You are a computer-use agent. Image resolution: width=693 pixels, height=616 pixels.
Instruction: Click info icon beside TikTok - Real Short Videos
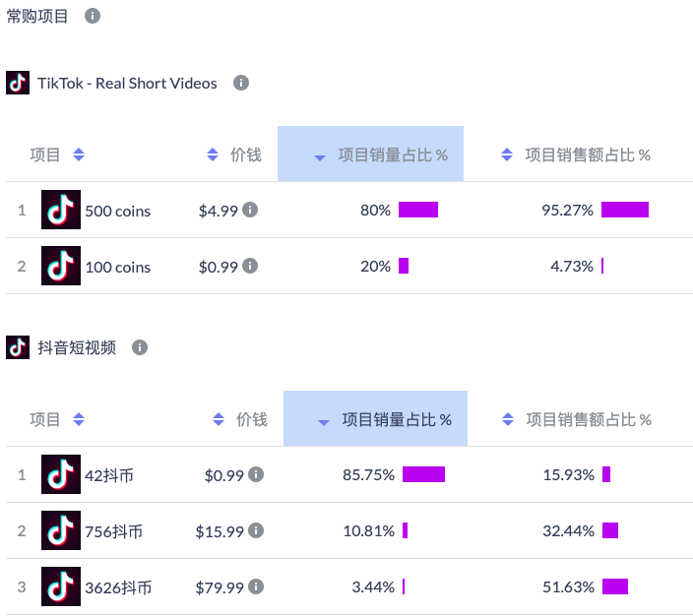pos(241,84)
